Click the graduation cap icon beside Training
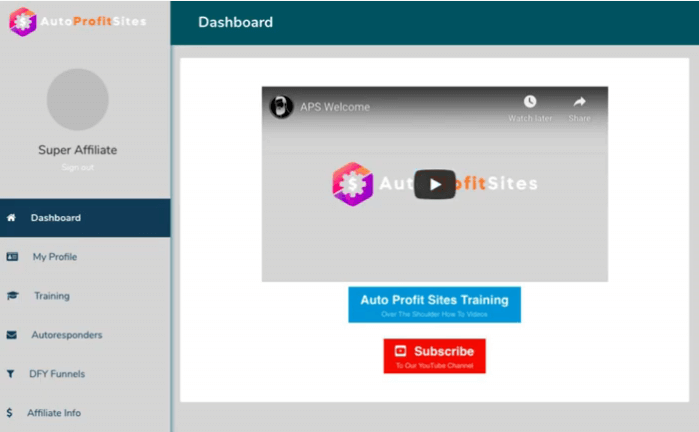The width and height of the screenshot is (699, 432). 12,296
